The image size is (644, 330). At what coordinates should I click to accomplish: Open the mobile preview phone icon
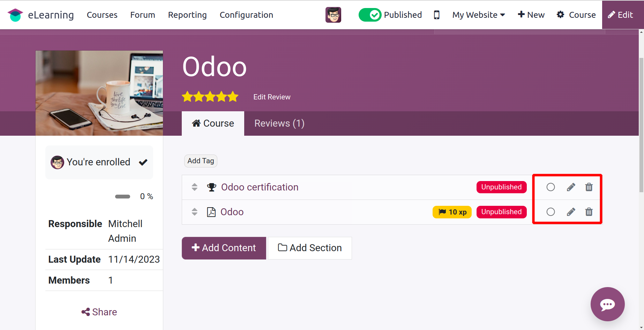[436, 15]
